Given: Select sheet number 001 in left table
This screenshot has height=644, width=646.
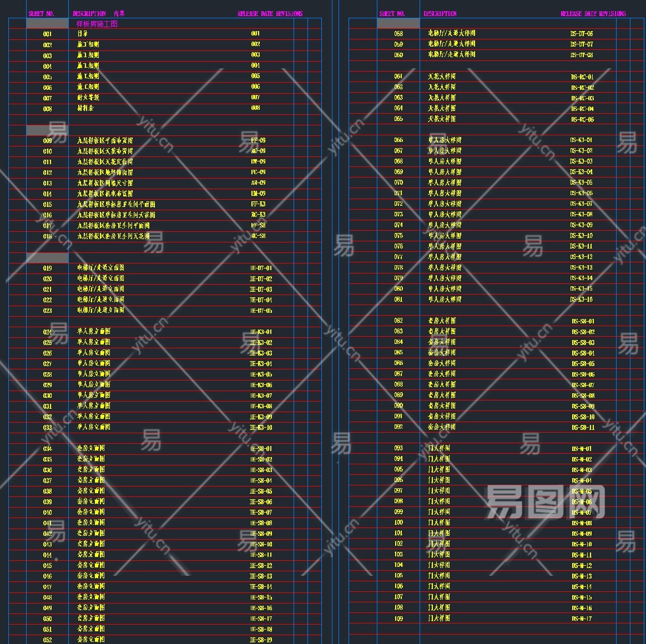Looking at the screenshot, I should point(48,34).
